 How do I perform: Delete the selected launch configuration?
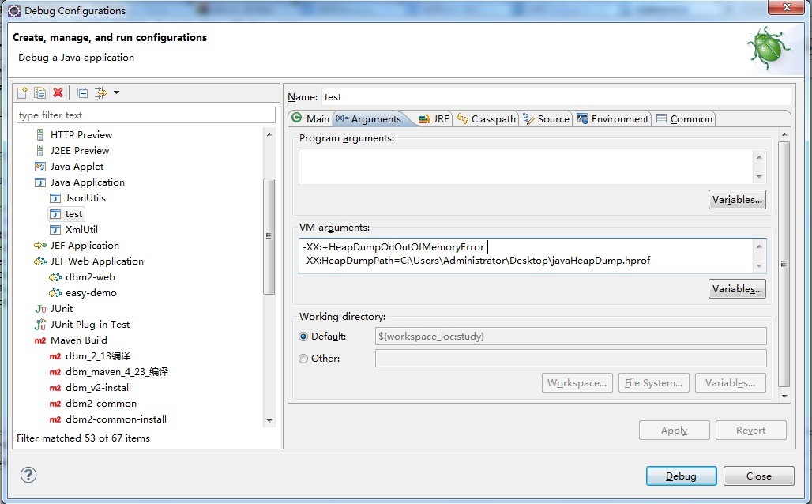58,92
